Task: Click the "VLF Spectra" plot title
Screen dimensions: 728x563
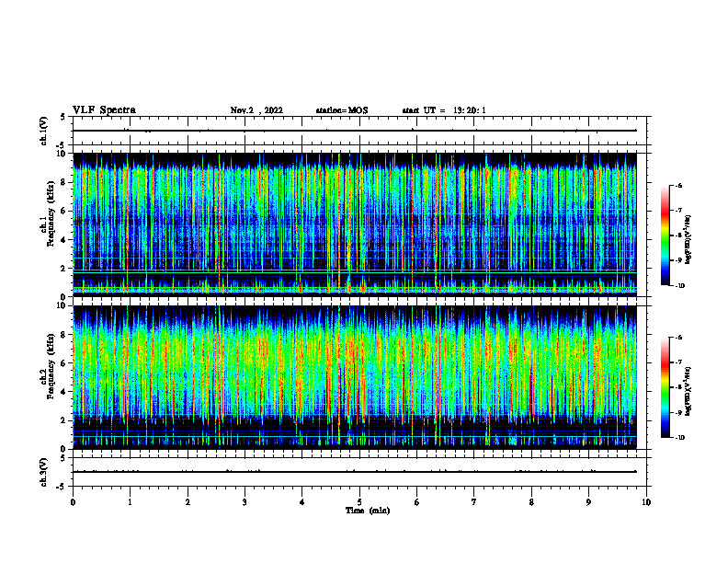Action: pos(104,110)
